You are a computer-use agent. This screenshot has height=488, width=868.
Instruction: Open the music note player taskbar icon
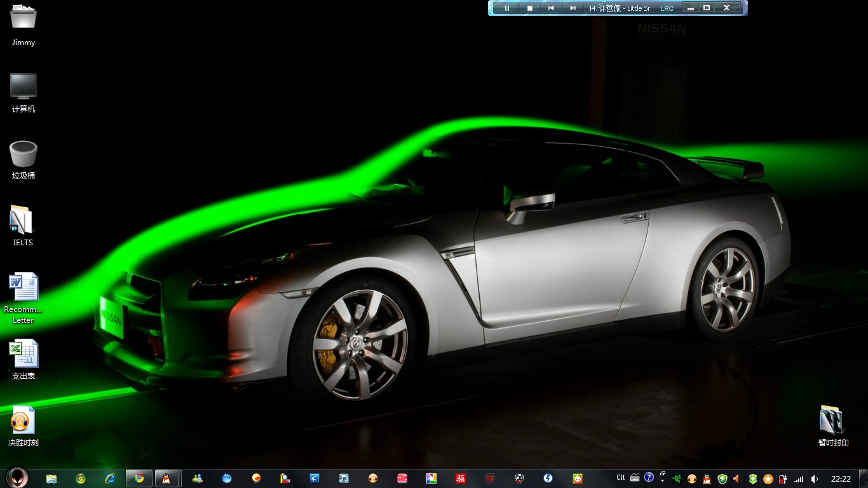pos(344,478)
